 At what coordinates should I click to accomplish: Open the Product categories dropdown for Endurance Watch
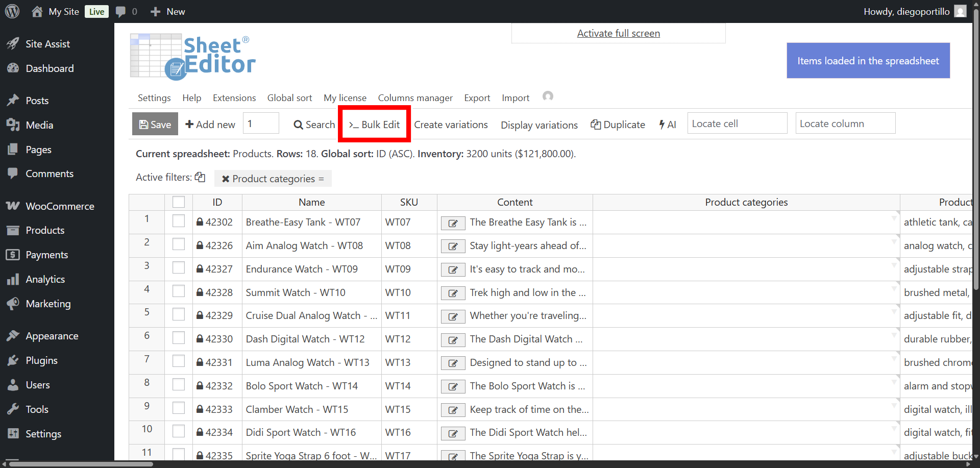click(894, 265)
